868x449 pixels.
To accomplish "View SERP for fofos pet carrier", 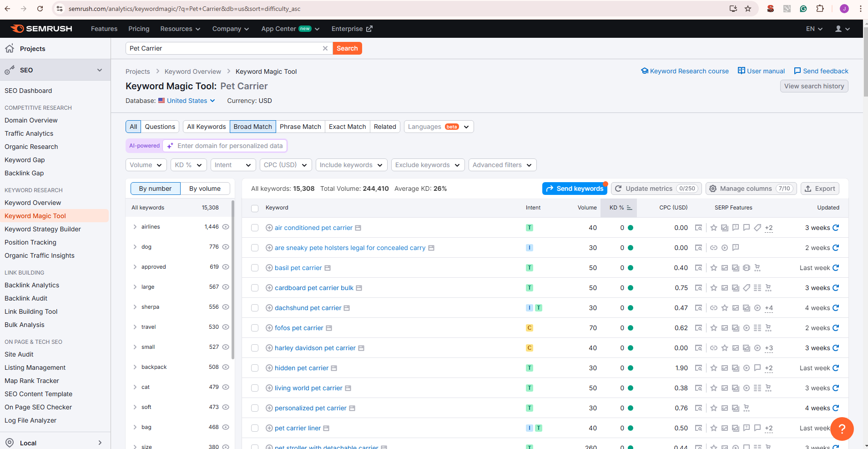I will pyautogui.click(x=698, y=328).
